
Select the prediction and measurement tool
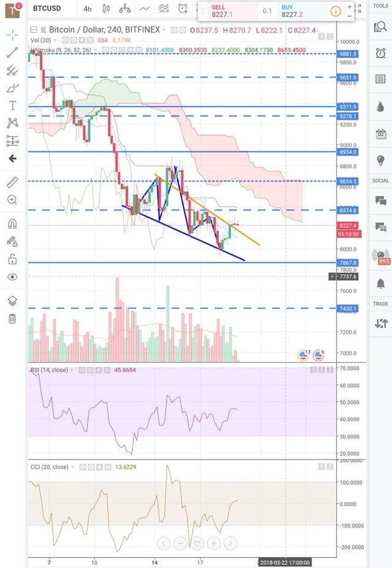[13, 141]
